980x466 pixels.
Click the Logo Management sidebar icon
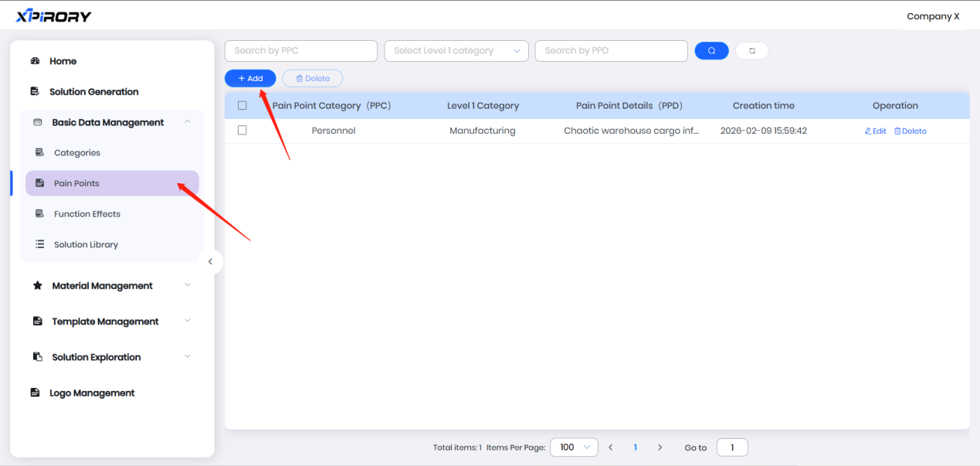click(x=35, y=393)
